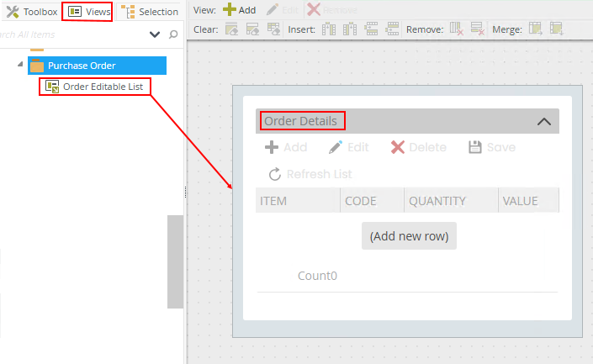Click the second Insert row icon

point(392,29)
